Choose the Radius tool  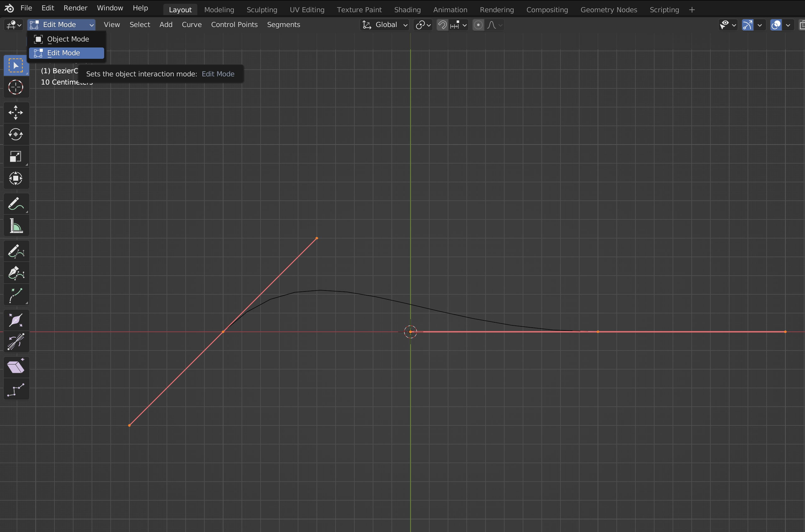pyautogui.click(x=16, y=320)
